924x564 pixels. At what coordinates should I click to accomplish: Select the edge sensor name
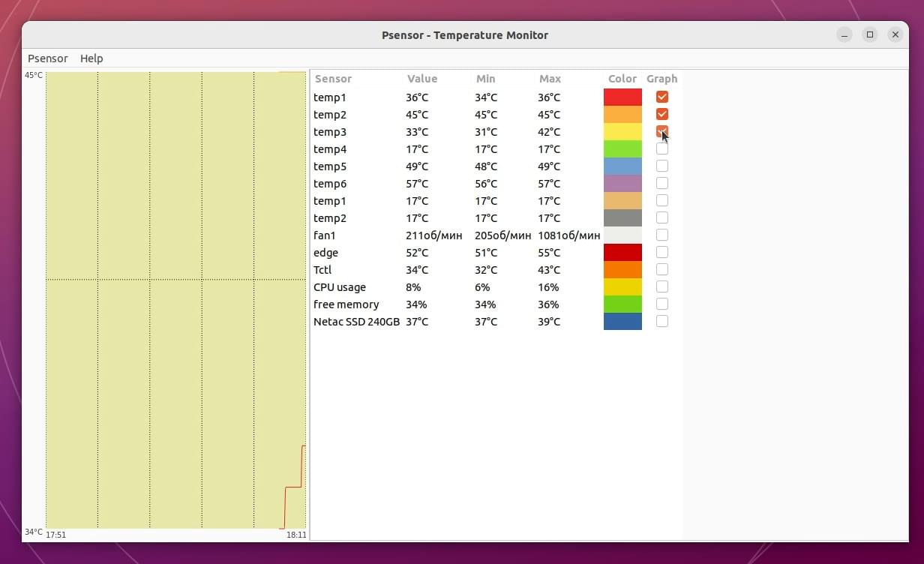click(325, 253)
